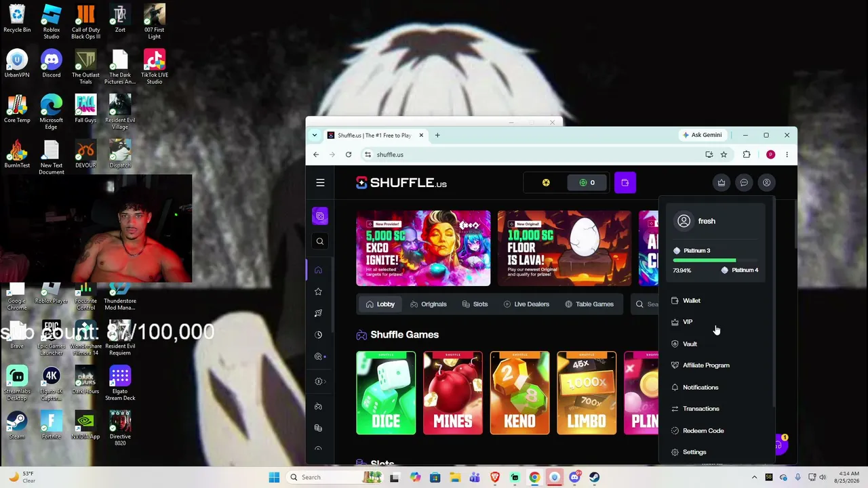Open the support headset chat bubble

(x=779, y=445)
